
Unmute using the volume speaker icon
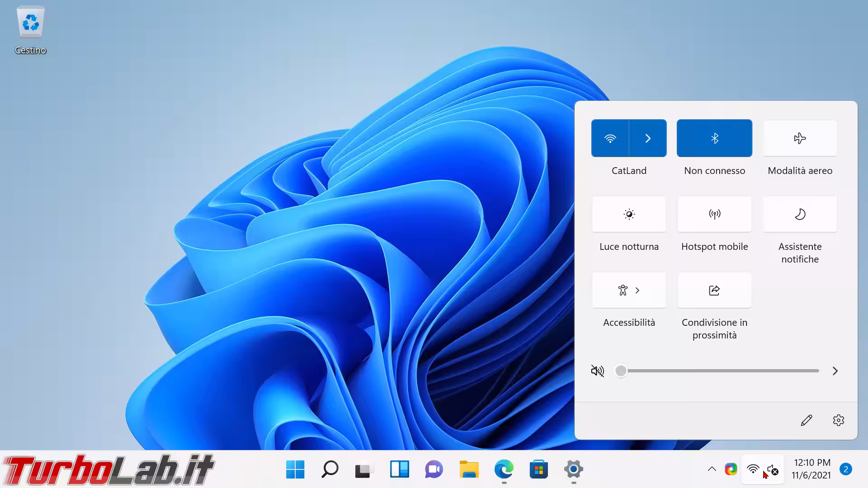[597, 371]
